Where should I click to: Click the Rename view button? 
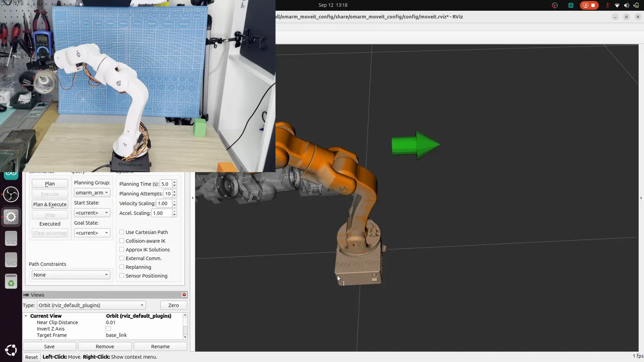pos(160,346)
